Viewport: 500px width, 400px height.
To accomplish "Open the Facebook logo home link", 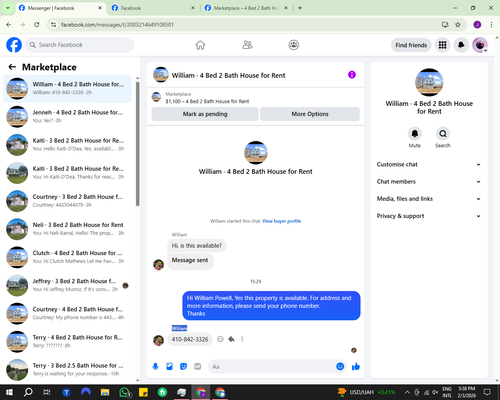I will click(14, 45).
